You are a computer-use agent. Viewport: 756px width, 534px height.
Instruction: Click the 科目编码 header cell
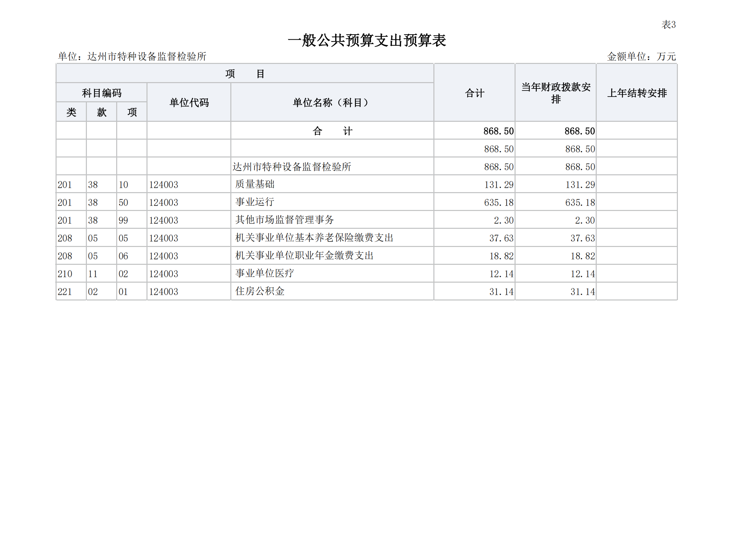[x=101, y=93]
